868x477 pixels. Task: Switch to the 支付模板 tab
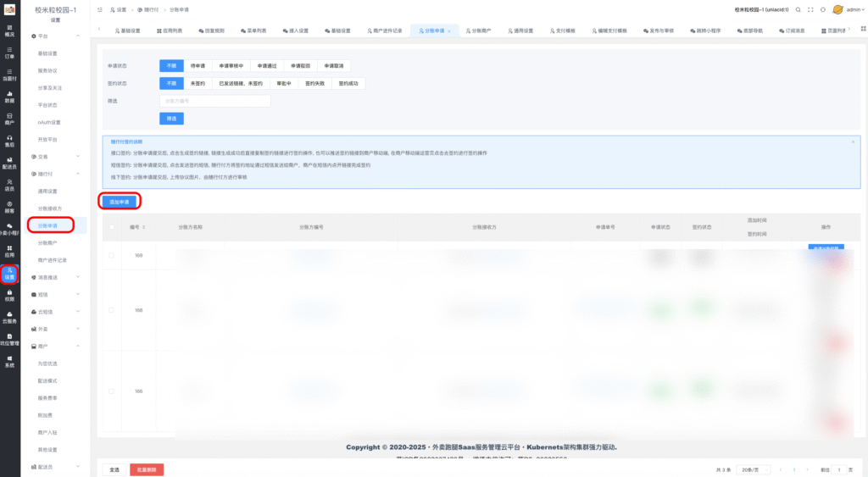tap(563, 31)
